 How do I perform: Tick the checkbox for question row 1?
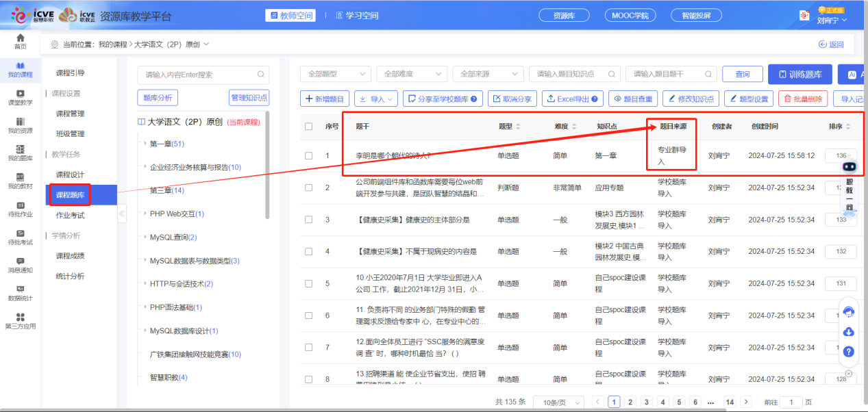pyautogui.click(x=309, y=155)
